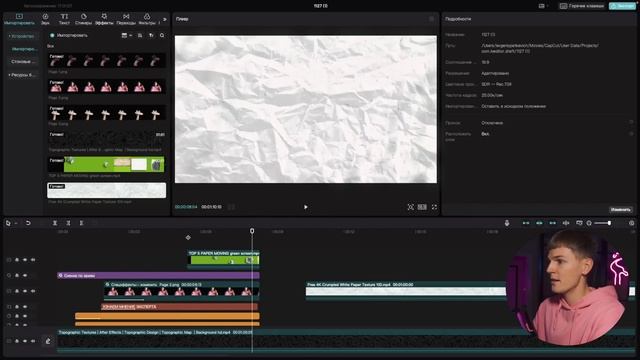Open Горячие клавиши (hotkeys) button
Image resolution: width=640 pixels, height=360 pixels.
582,6
